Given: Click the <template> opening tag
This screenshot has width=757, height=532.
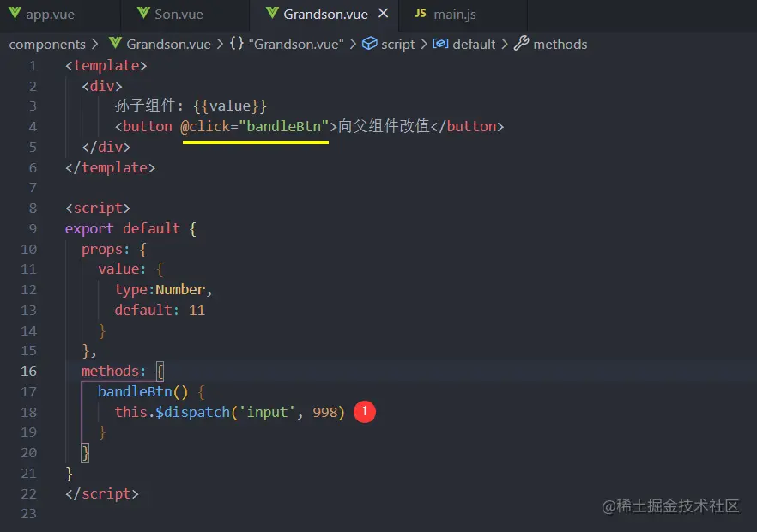Looking at the screenshot, I should 106,66.
